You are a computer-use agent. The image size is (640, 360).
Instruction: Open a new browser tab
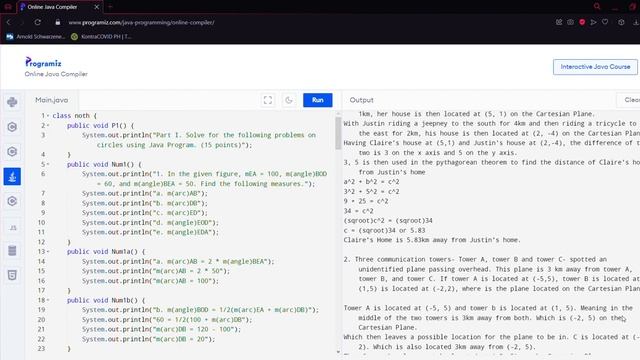(110, 7)
